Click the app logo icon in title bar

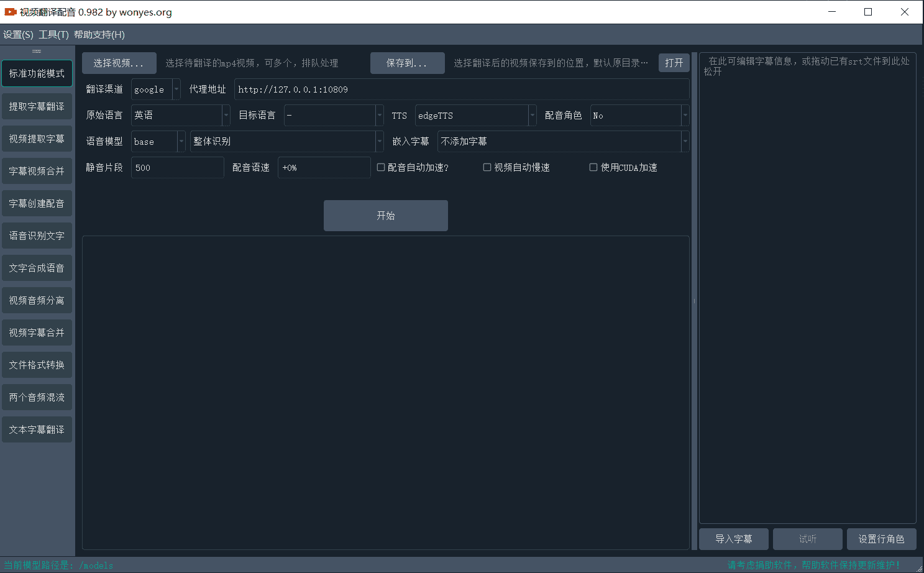coord(10,12)
